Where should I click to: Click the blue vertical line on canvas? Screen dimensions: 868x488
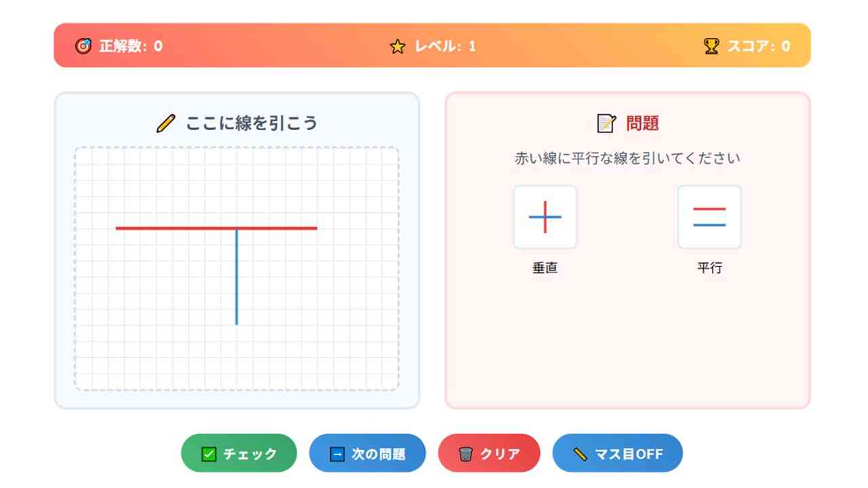237,285
